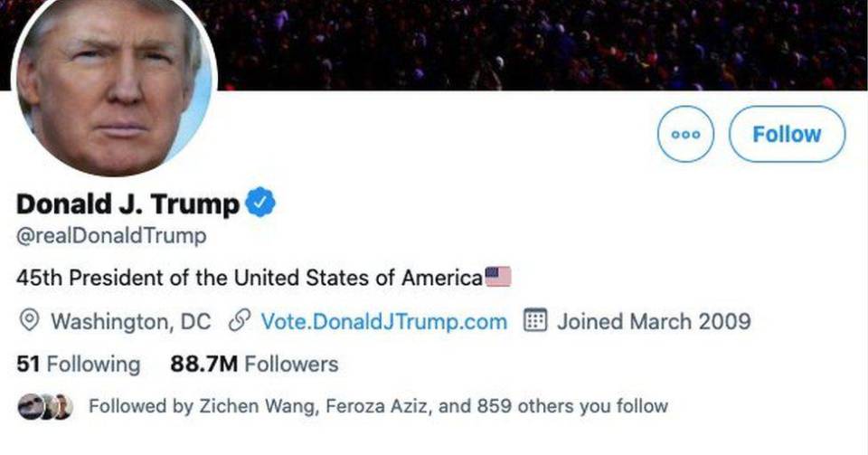View the 88.7M Followers list

[x=254, y=365]
